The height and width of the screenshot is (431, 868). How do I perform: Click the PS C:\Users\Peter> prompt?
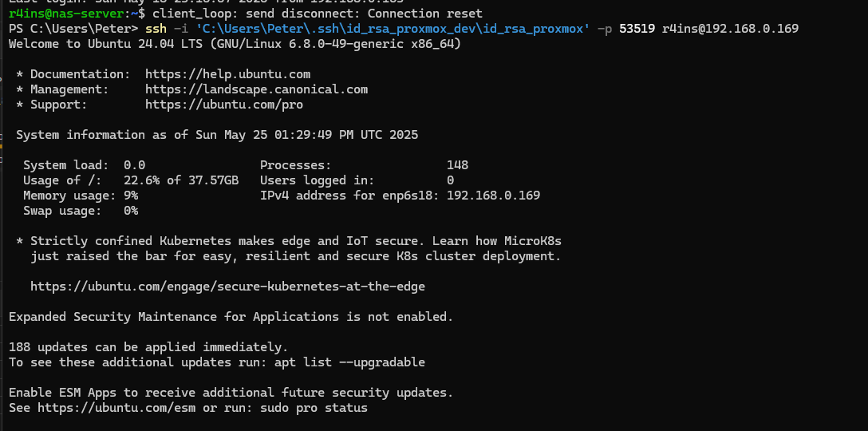coord(73,29)
